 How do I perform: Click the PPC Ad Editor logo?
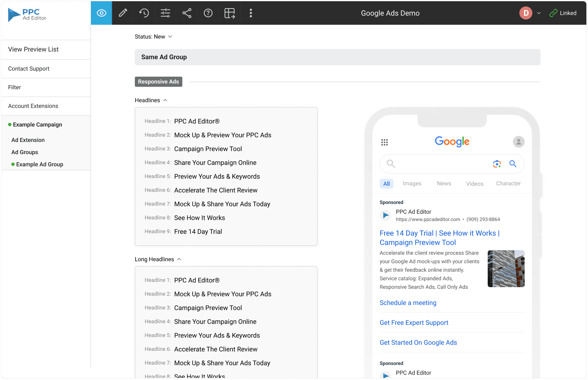pyautogui.click(x=27, y=15)
